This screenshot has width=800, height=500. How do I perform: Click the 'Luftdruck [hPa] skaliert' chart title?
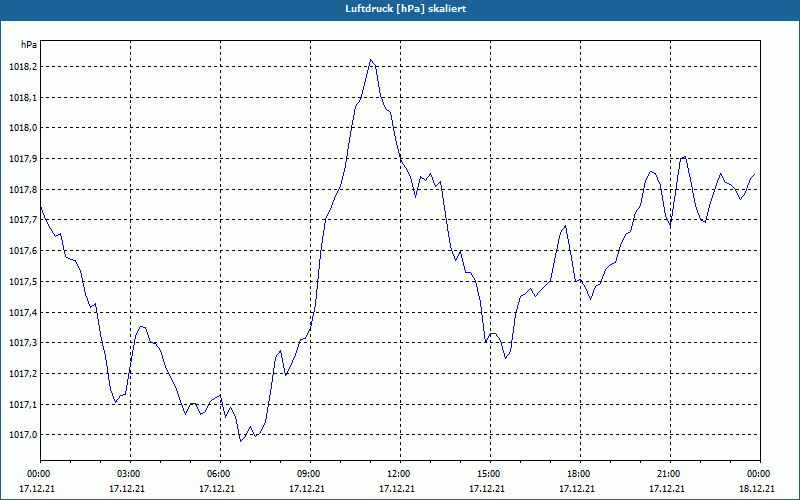click(x=405, y=9)
